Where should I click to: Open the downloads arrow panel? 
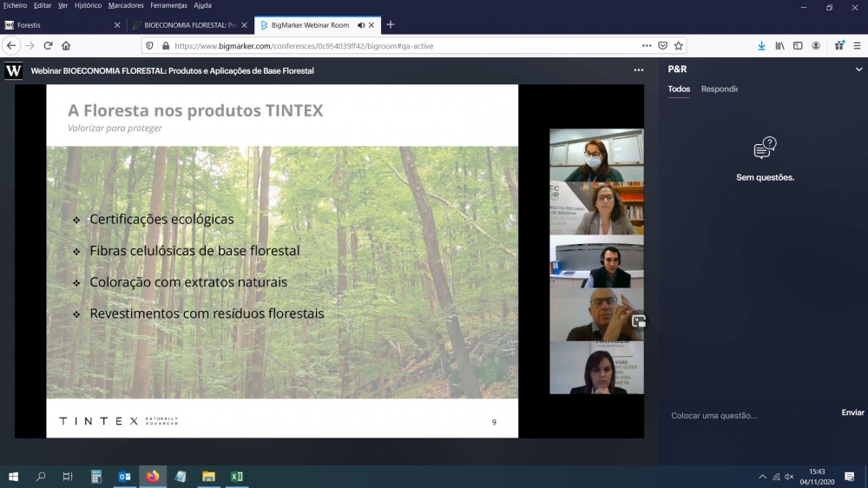pos(762,46)
